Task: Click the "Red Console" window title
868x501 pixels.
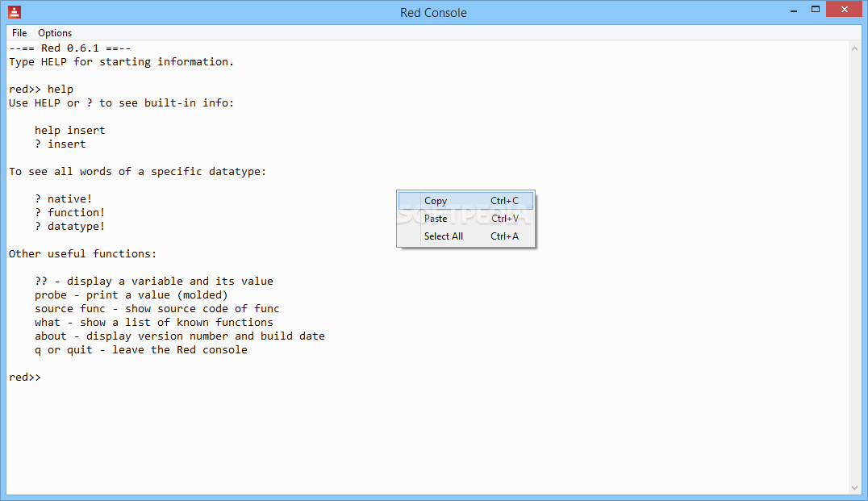Action: tap(433, 13)
